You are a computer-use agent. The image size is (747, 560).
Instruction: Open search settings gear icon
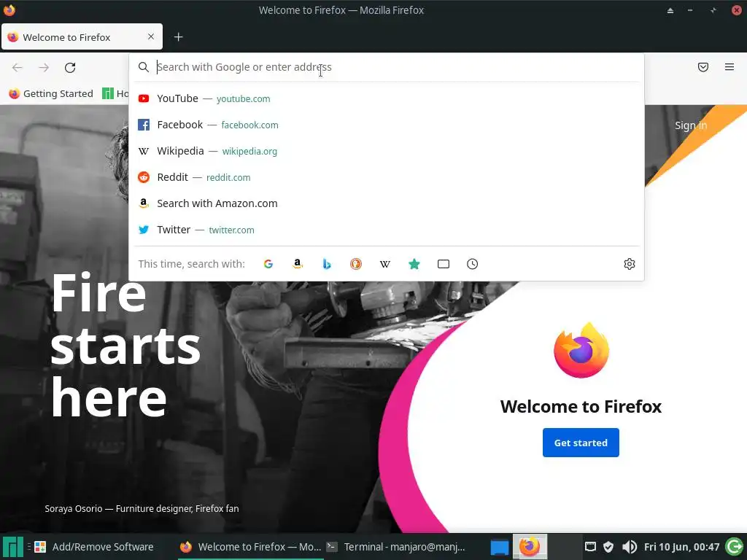(x=630, y=264)
